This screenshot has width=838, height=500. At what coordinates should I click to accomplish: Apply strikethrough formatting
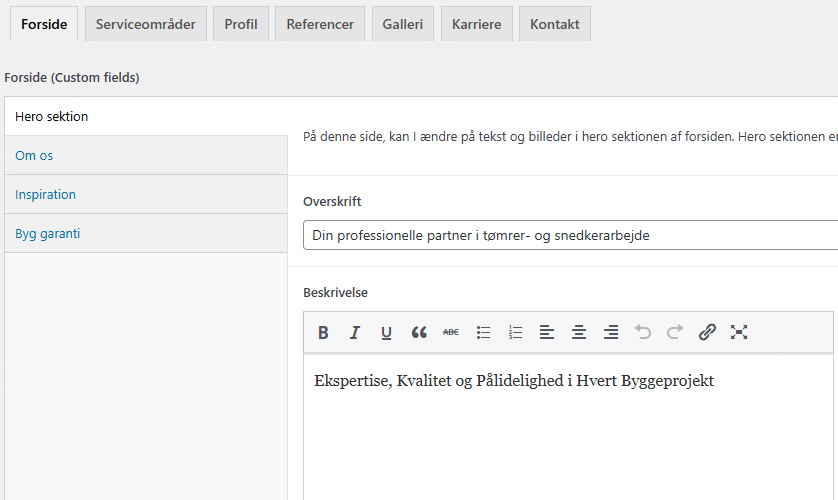(x=451, y=333)
